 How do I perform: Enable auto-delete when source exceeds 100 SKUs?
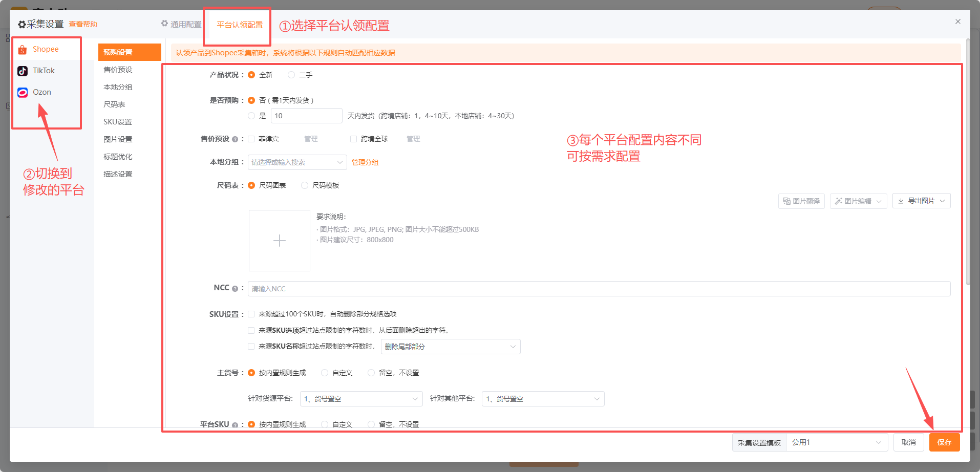[x=251, y=314]
